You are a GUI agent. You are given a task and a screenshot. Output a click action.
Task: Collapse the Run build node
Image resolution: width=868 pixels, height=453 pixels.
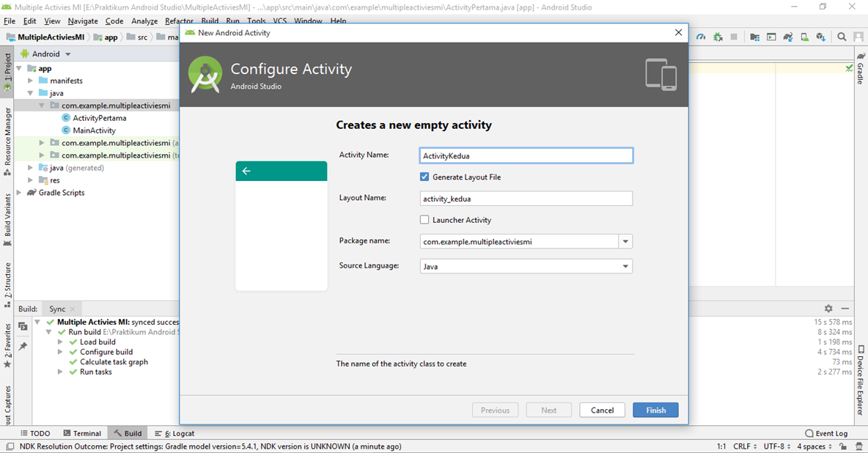tap(48, 332)
